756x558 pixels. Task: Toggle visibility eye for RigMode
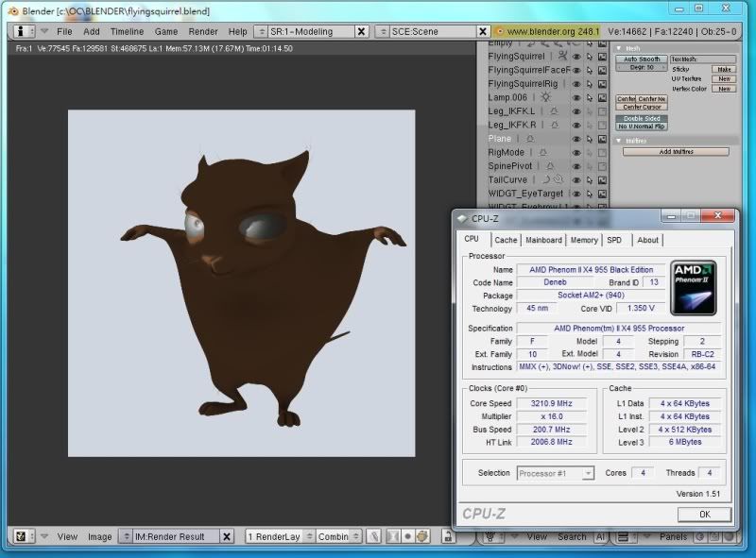pos(576,152)
